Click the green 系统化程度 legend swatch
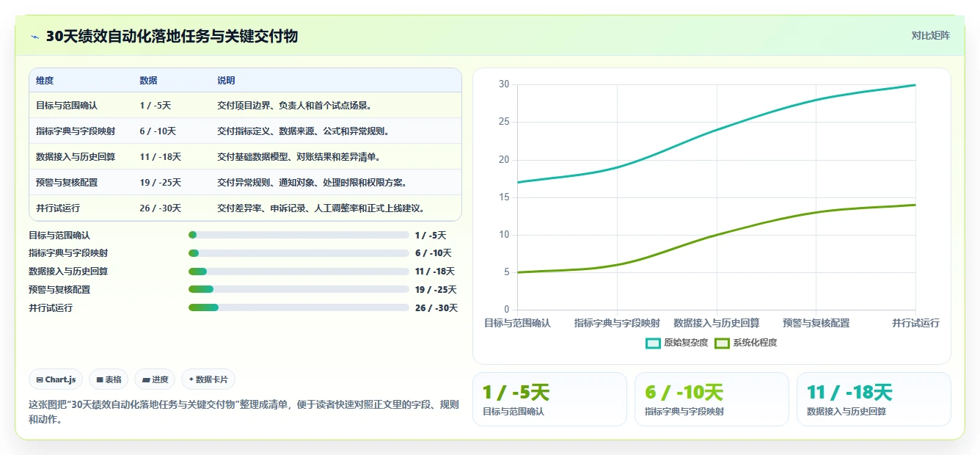 tap(722, 343)
